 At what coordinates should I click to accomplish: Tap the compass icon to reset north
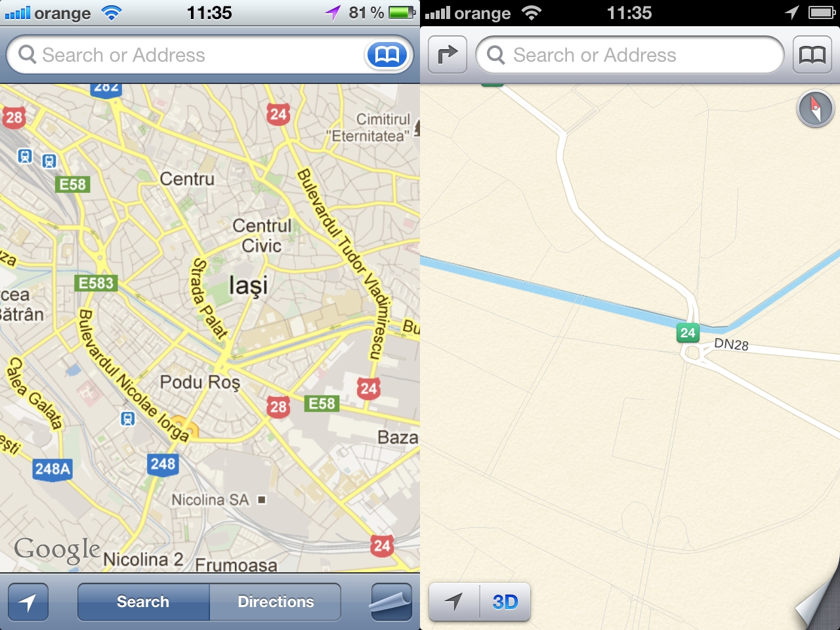(x=815, y=108)
